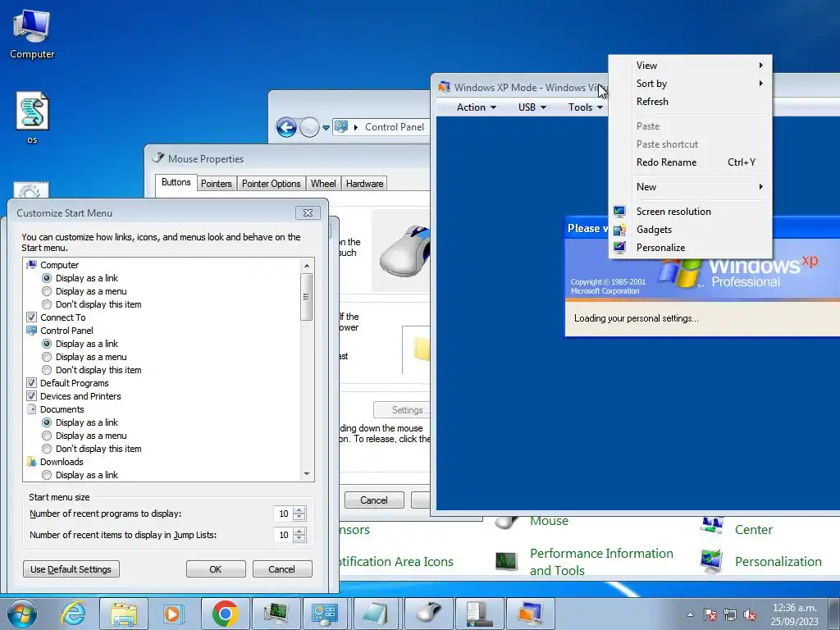Screen dimensions: 840x630
Task: Select 'Display as a menu' under Documents
Action: 47,436
